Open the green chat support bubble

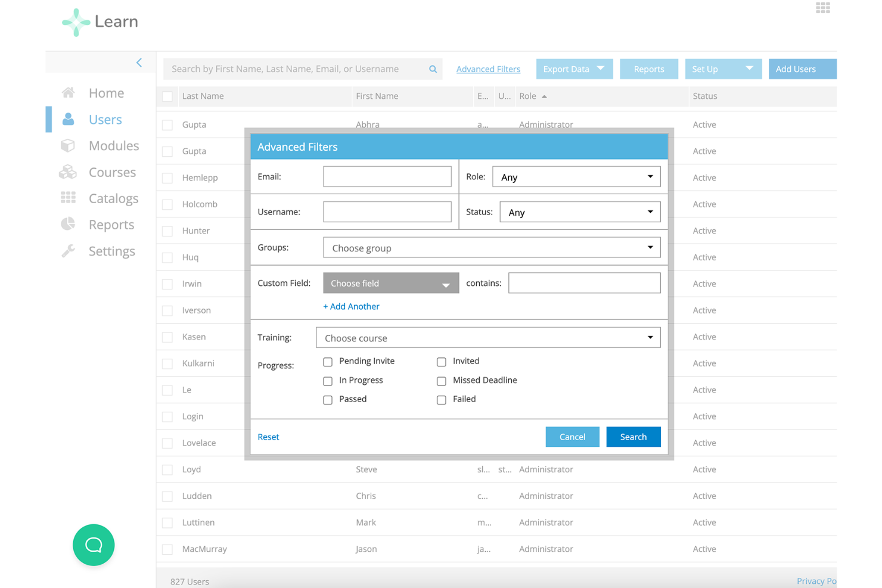coord(94,545)
